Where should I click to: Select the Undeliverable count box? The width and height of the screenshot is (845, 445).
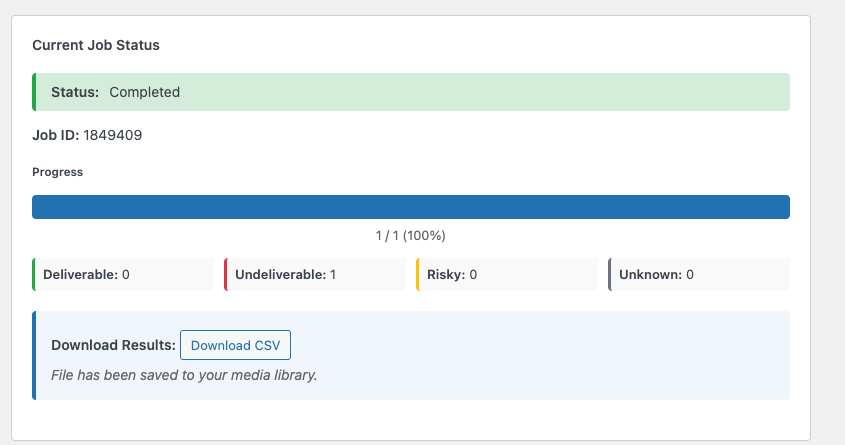(315, 274)
